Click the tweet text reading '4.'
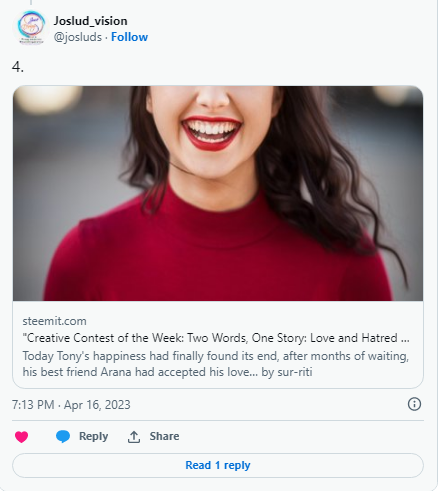439x491 pixels. point(18,67)
